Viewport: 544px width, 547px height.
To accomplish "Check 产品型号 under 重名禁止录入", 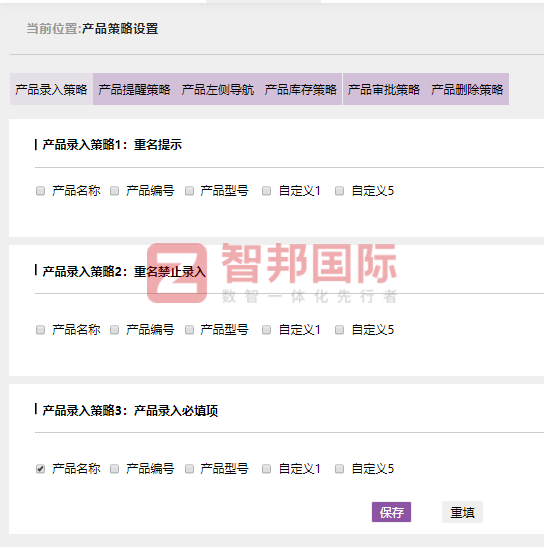I will 189,330.
